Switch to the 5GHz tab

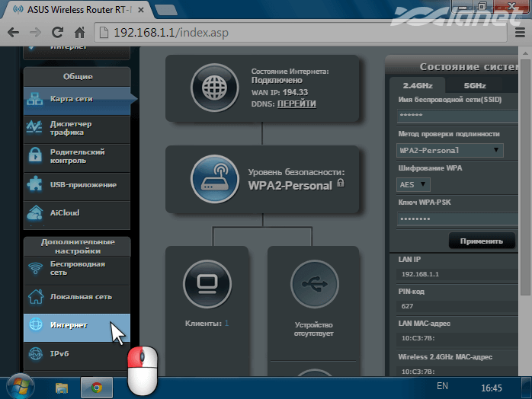coord(475,86)
